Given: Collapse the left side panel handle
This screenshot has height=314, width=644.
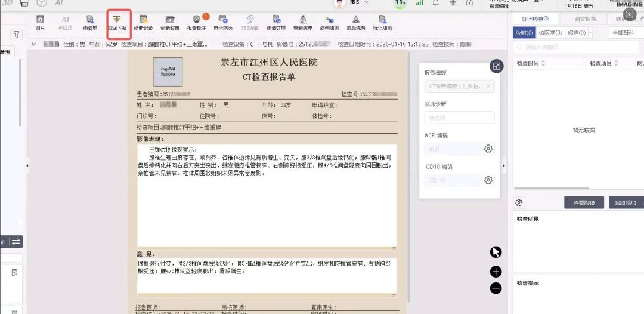Looking at the screenshot, I should coord(27,165).
